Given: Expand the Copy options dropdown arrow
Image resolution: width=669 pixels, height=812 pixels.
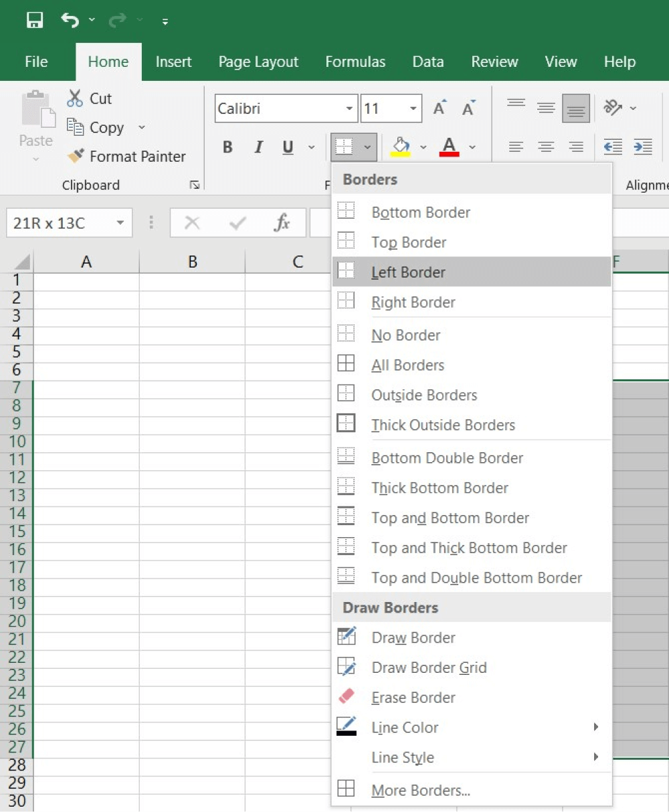Looking at the screenshot, I should pyautogui.click(x=141, y=127).
